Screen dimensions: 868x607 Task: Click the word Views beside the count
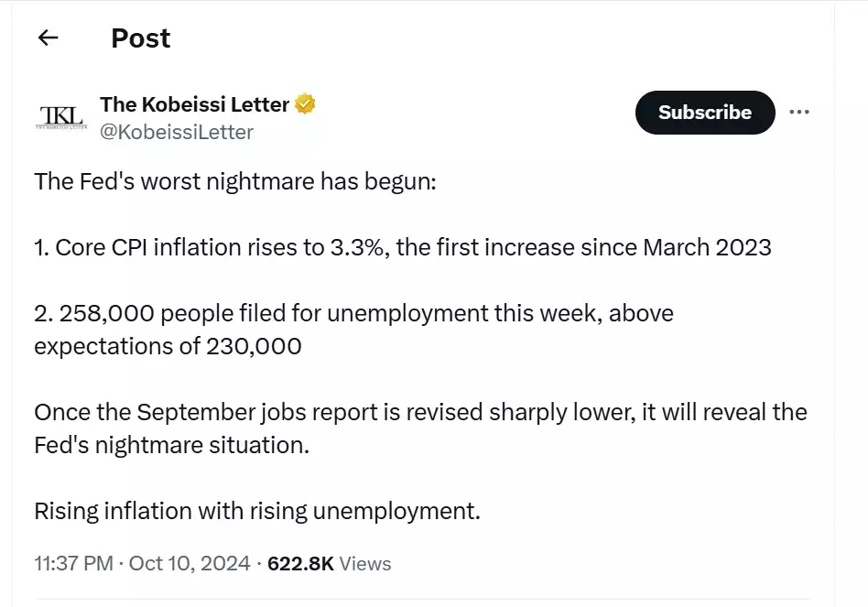[365, 563]
